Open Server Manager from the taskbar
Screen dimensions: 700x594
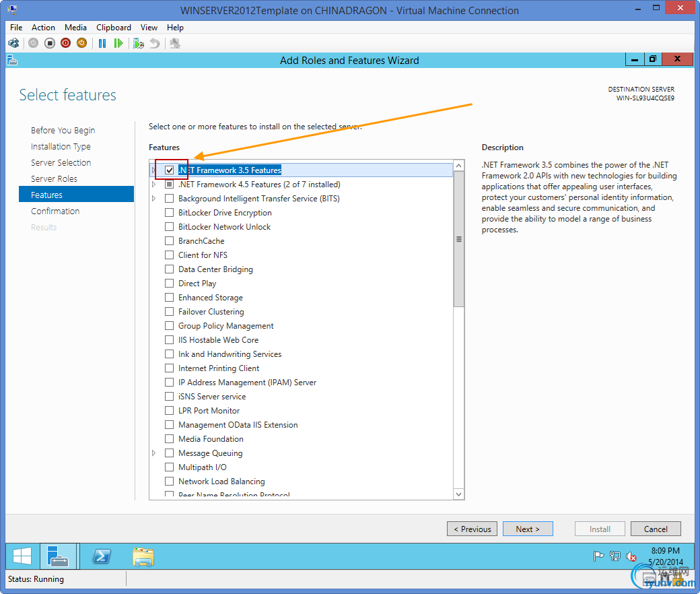point(58,556)
